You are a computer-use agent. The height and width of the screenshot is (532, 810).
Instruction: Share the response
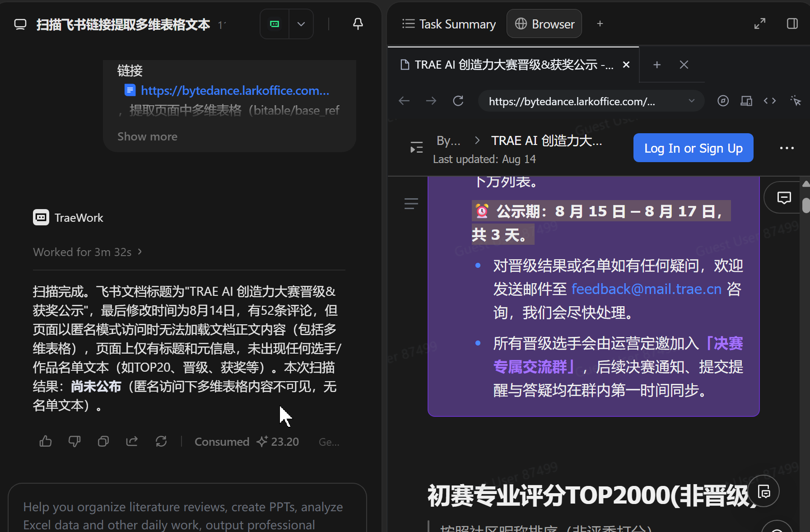132,441
